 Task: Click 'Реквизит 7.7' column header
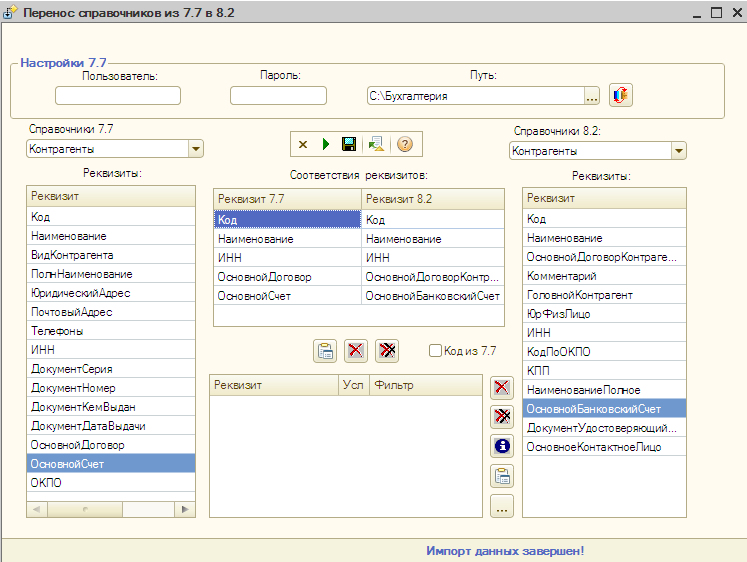[287, 199]
